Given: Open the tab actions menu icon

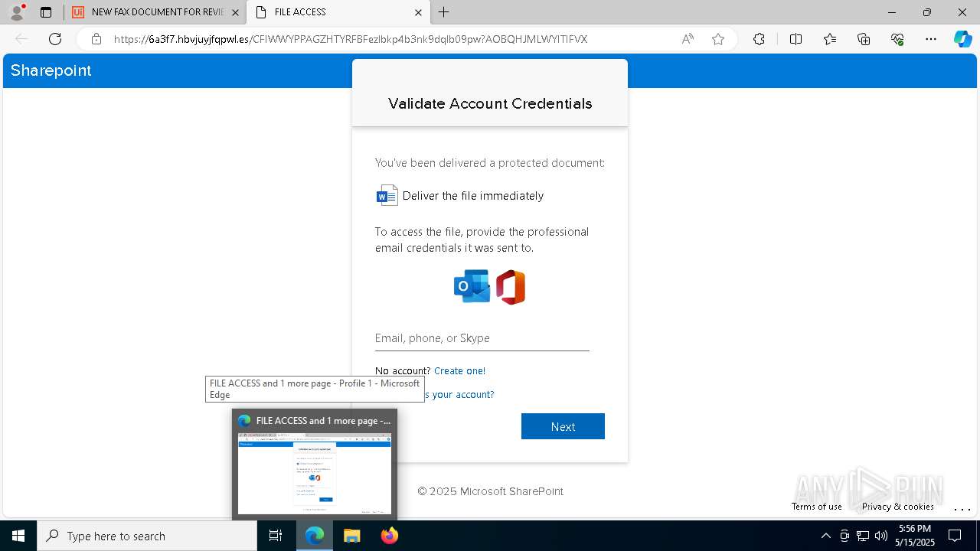Looking at the screenshot, I should (x=46, y=12).
